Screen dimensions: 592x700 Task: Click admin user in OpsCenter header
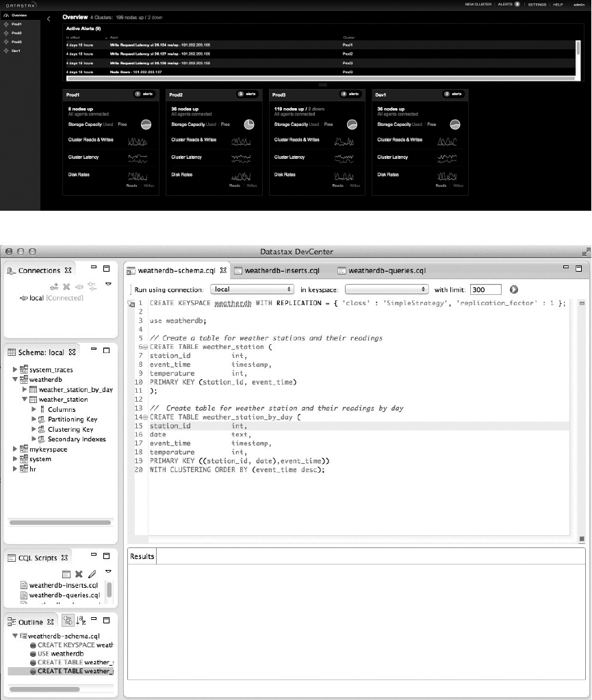tap(579, 5)
